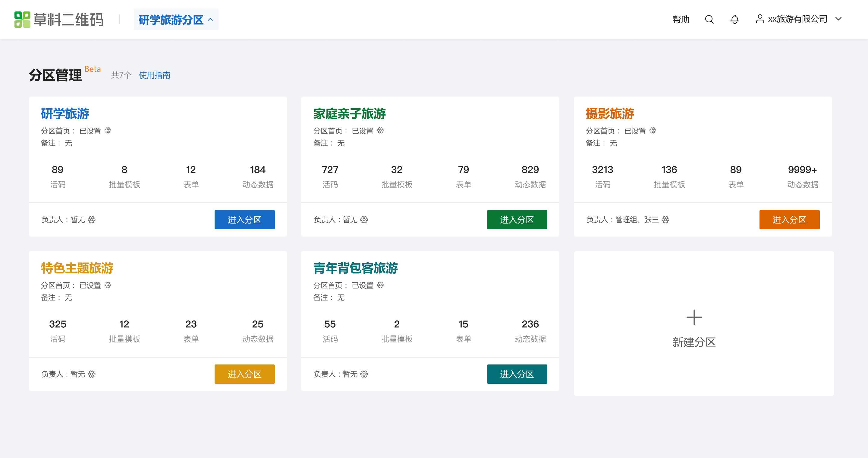Open homepage settings gear for 特色主题旅游
The width and height of the screenshot is (868, 458).
(108, 285)
